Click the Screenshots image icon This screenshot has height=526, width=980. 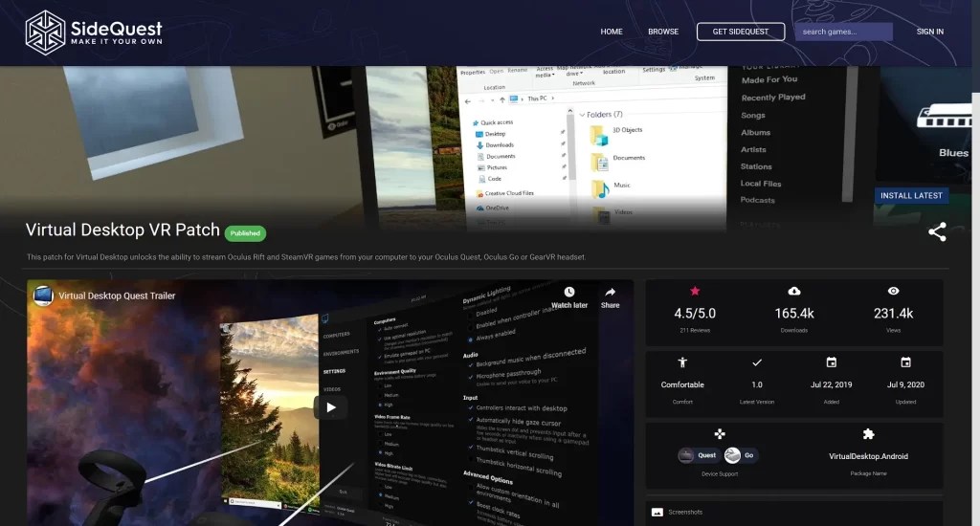click(x=657, y=513)
